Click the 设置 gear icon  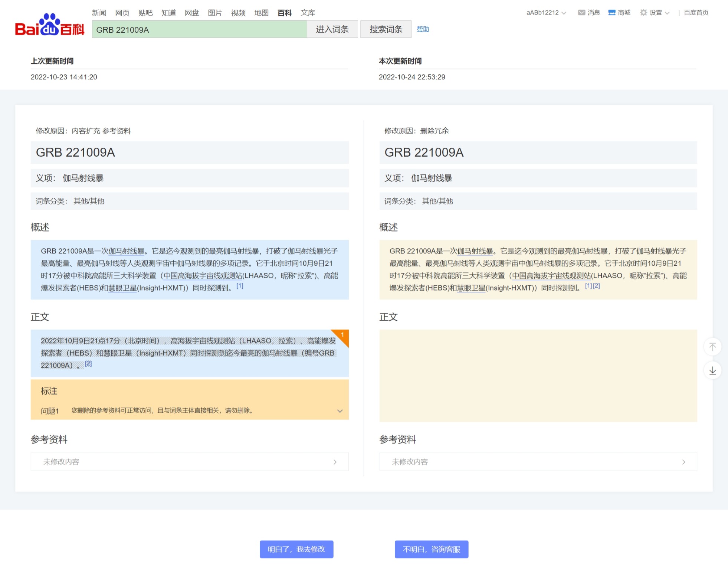[643, 13]
